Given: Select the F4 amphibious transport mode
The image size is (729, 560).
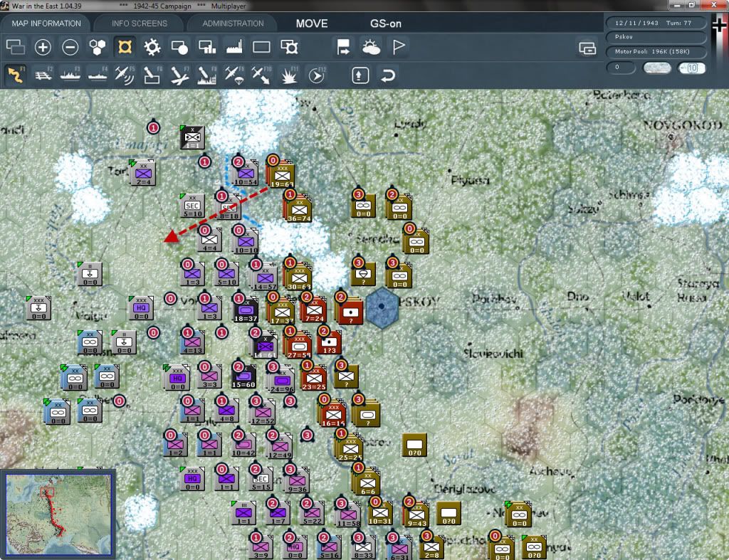Looking at the screenshot, I should (98, 75).
